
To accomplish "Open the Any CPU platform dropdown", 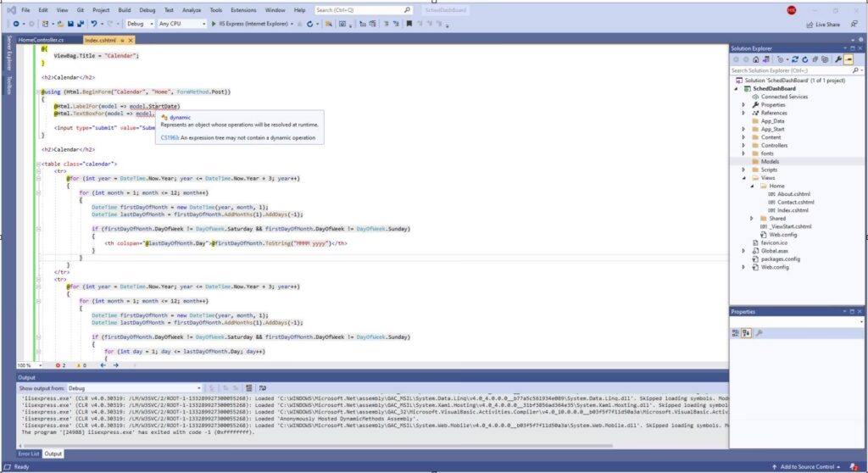I will point(180,24).
